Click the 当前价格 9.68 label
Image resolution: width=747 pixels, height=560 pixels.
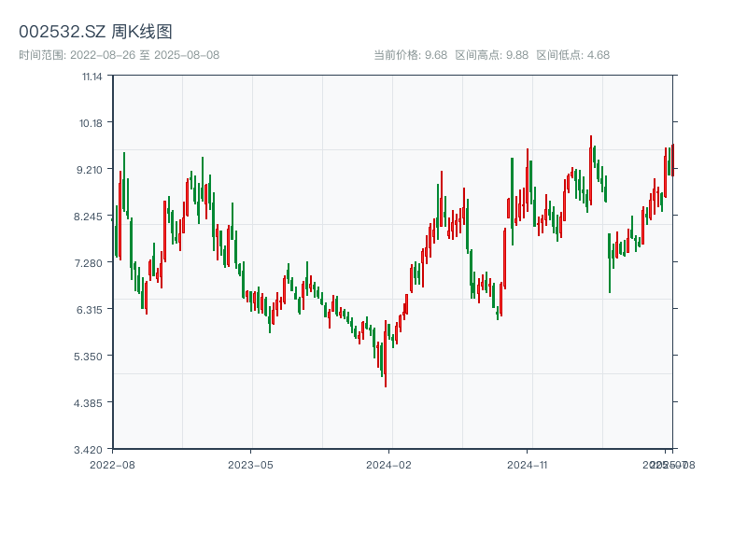(410, 55)
